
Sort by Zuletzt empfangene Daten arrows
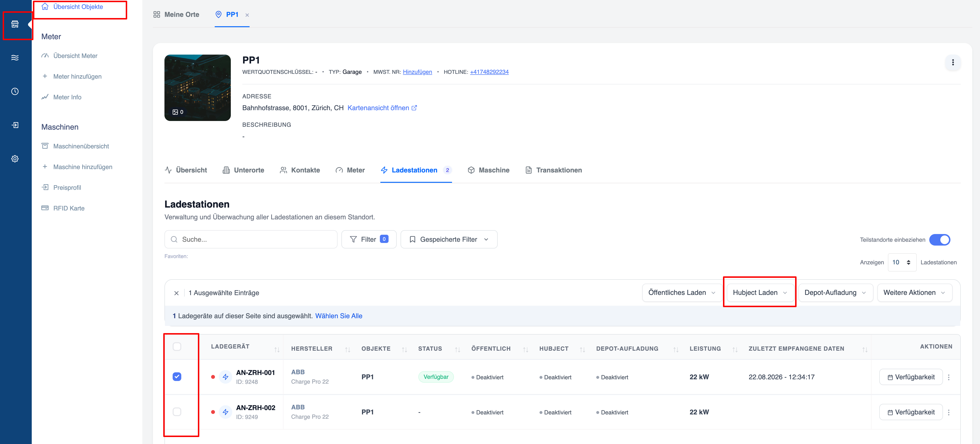pos(865,350)
